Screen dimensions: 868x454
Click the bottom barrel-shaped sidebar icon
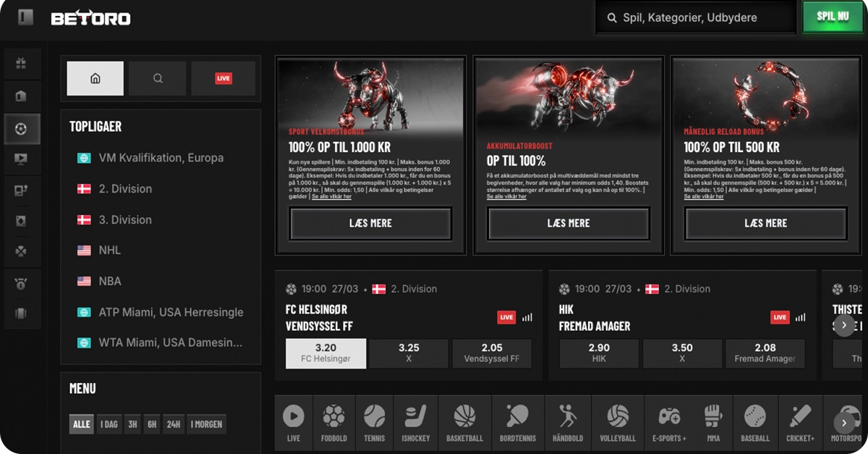pos(21,314)
